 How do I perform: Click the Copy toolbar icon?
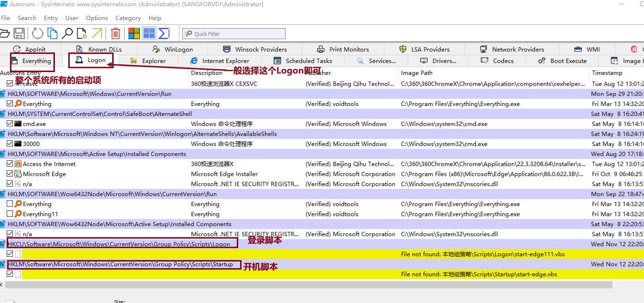52,33
